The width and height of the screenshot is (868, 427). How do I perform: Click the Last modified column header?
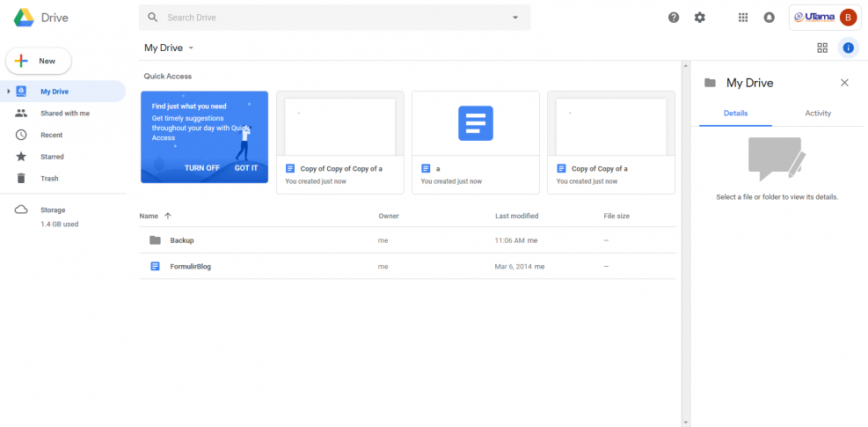(516, 216)
